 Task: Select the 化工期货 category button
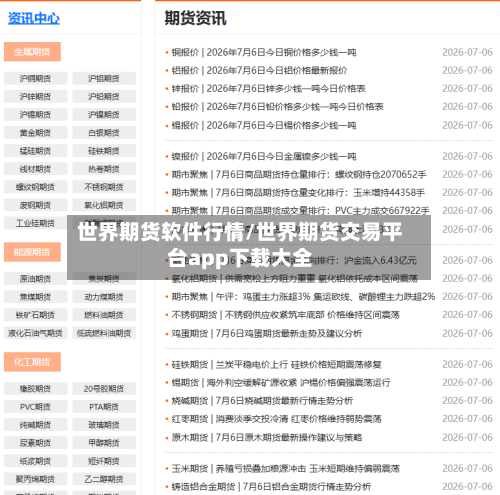[x=32, y=362]
